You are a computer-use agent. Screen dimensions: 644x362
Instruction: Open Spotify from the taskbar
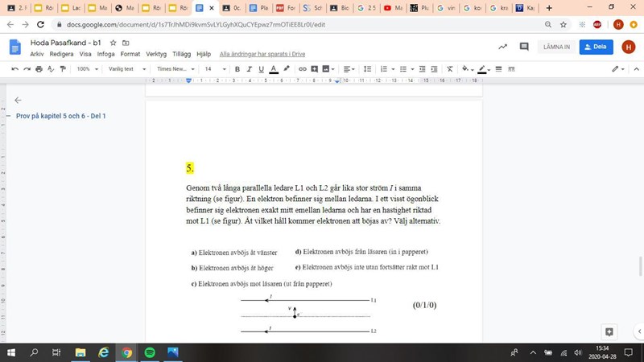point(150,352)
